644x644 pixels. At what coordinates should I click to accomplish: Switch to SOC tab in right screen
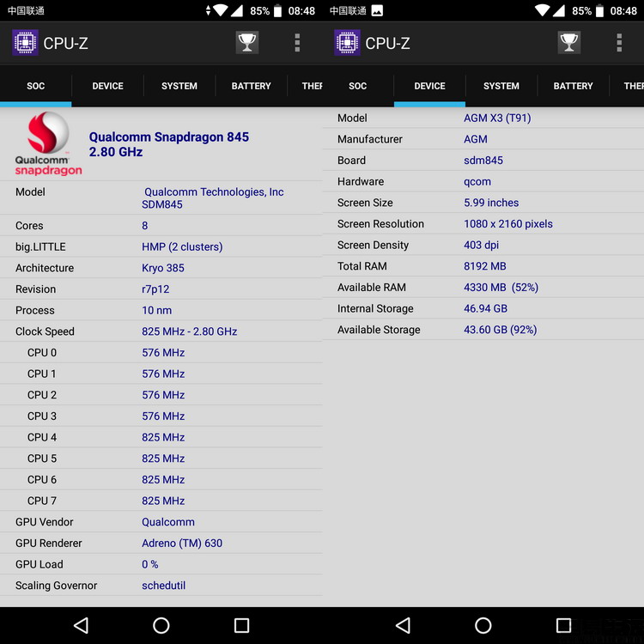tap(358, 86)
